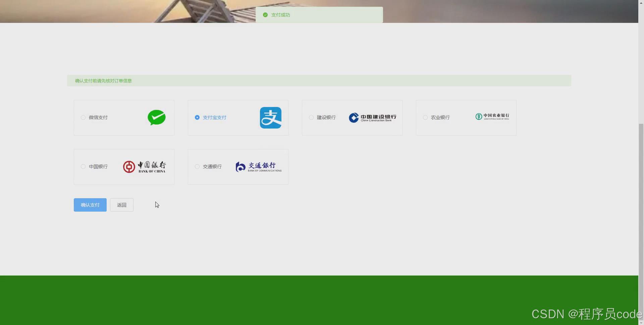Click the Agricultural Bank of China logo
This screenshot has height=325, width=644.
492,117
